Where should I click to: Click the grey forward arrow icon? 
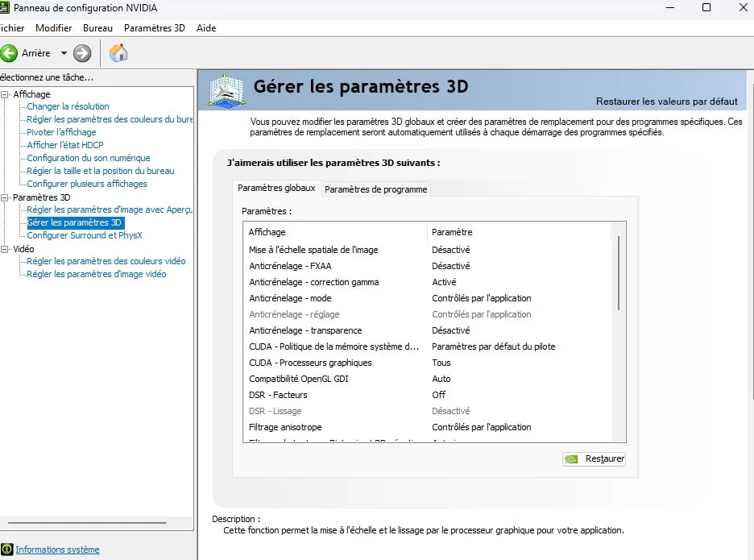tap(82, 53)
